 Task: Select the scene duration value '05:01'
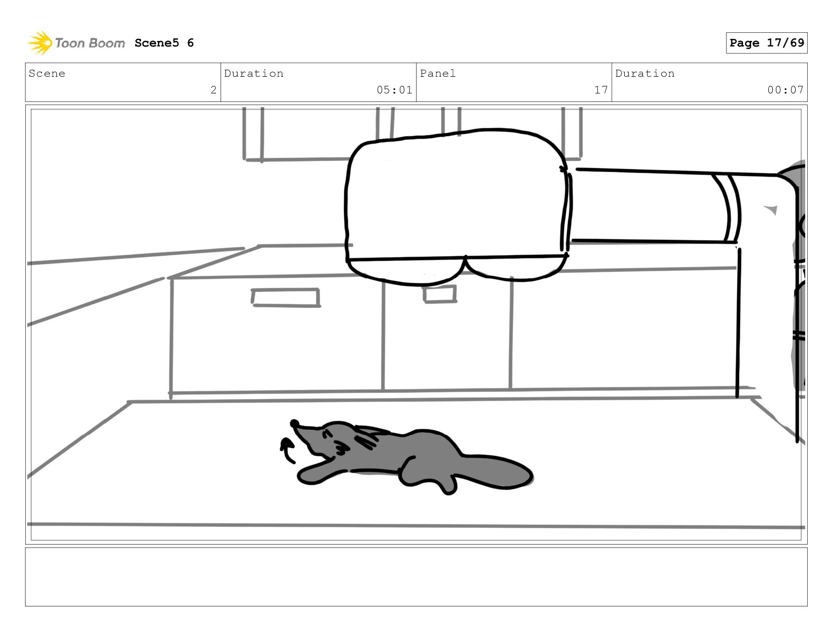394,90
